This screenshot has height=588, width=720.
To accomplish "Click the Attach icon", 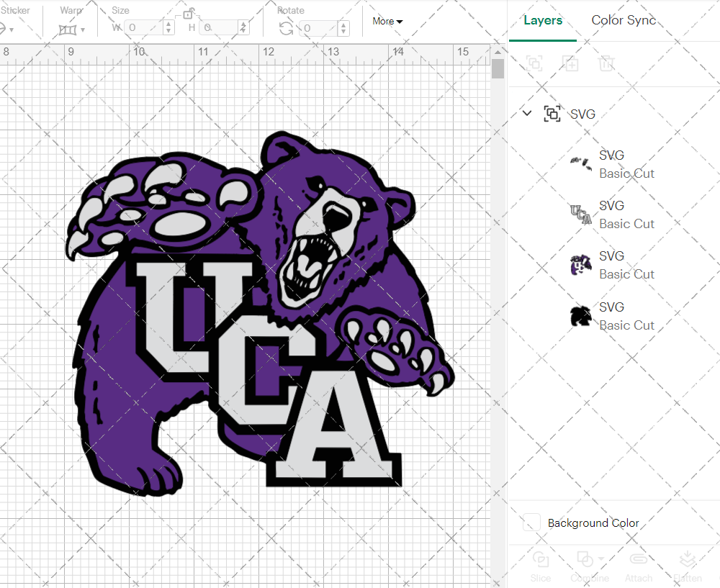I will pyautogui.click(x=639, y=566).
